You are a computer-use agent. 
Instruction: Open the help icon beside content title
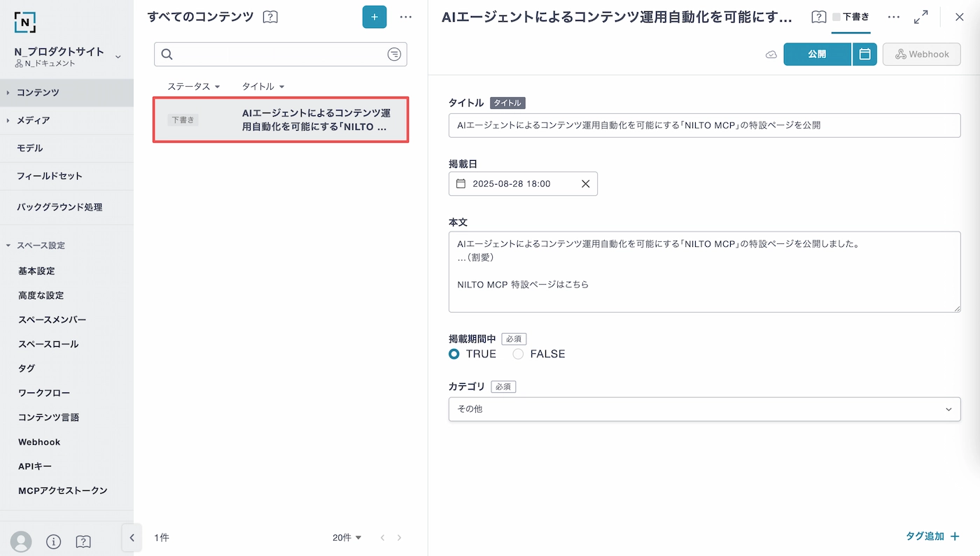[819, 17]
